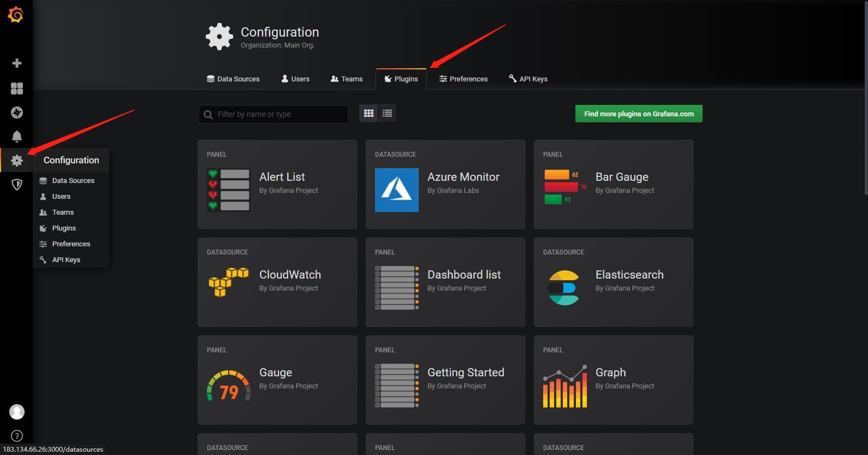Click the Dashboard list plugin icon

(397, 288)
